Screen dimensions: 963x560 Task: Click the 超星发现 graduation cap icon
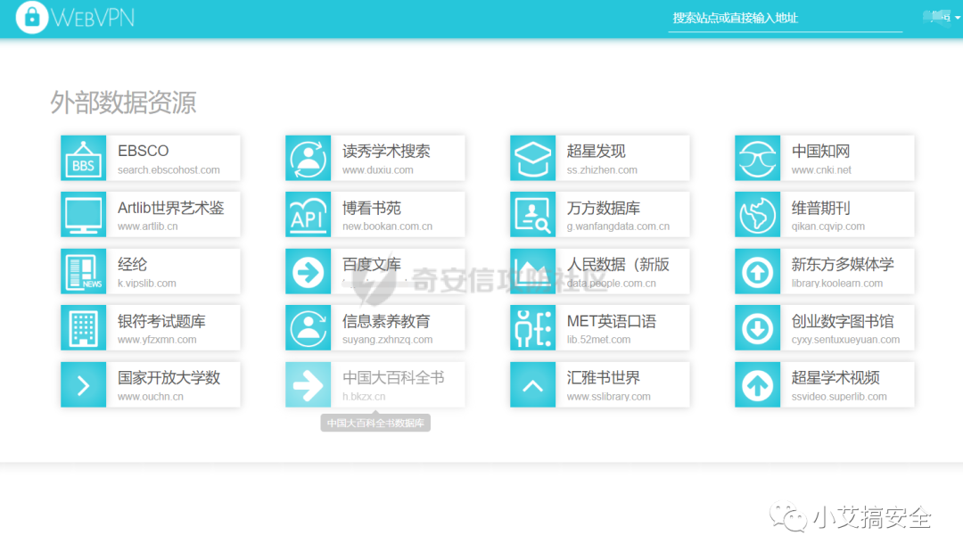point(533,159)
